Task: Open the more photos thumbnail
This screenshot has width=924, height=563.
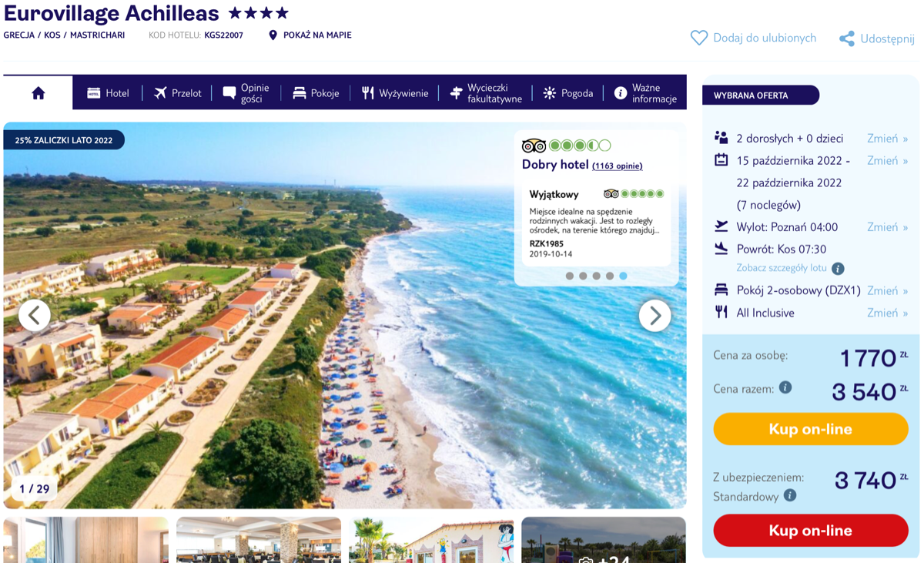Action: [604, 539]
